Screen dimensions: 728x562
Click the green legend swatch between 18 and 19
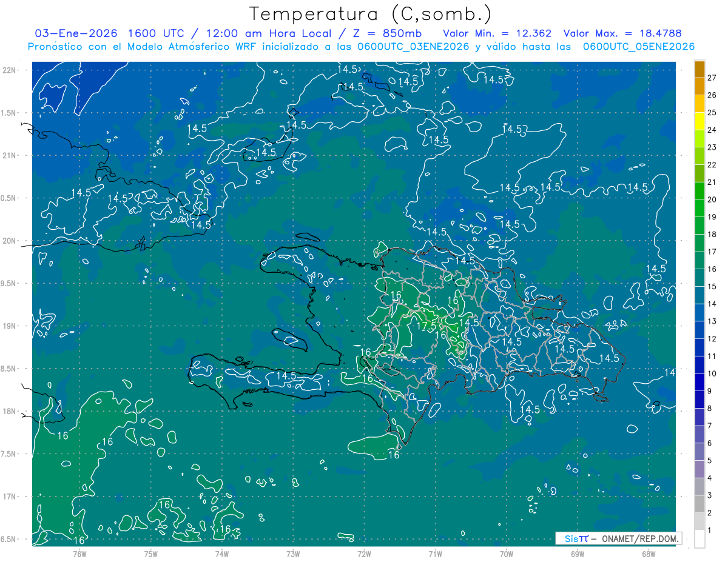click(x=699, y=226)
